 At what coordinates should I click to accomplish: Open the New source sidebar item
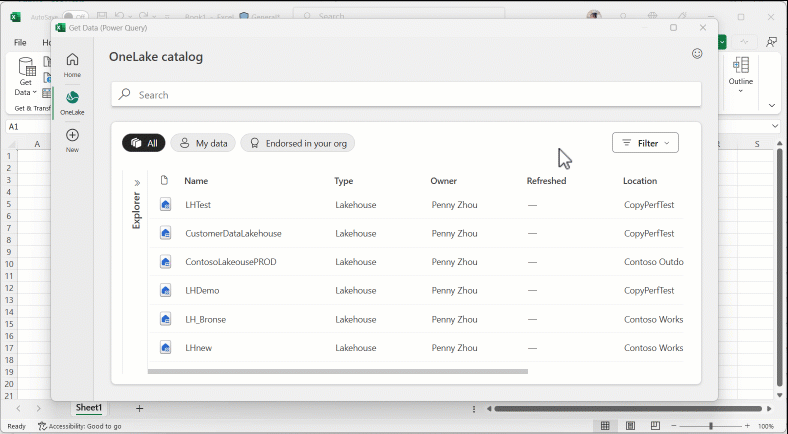72,141
